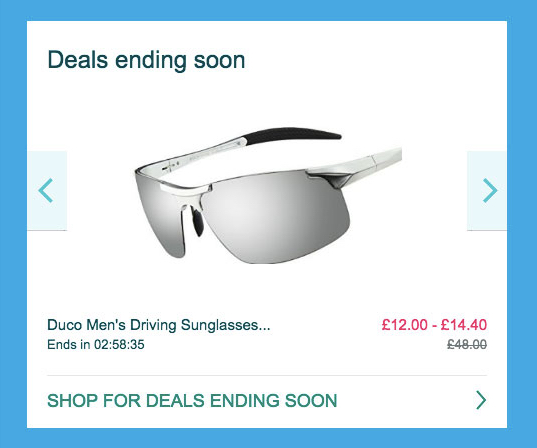Click the word DEALS in shop link
Image resolution: width=537 pixels, height=448 pixels.
(x=175, y=400)
